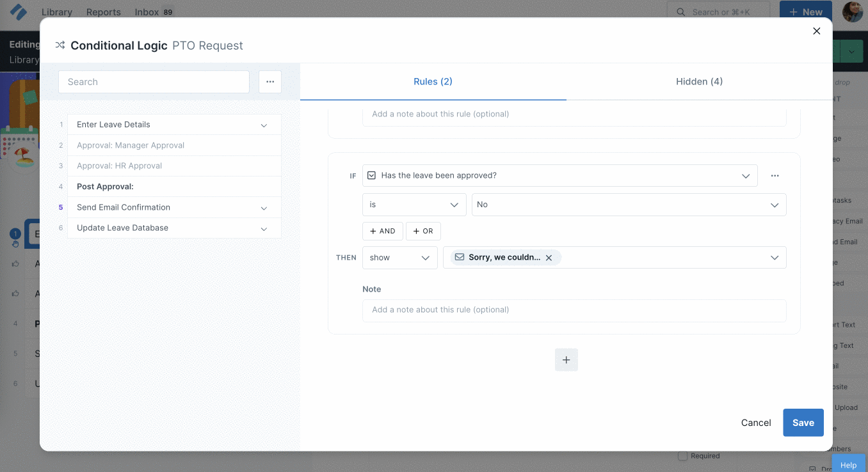868x472 pixels.
Task: Click the rule Note input field
Action: [x=574, y=310]
